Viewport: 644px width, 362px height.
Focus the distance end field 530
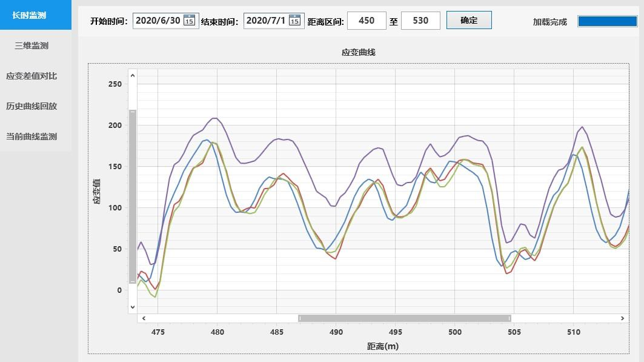click(420, 21)
